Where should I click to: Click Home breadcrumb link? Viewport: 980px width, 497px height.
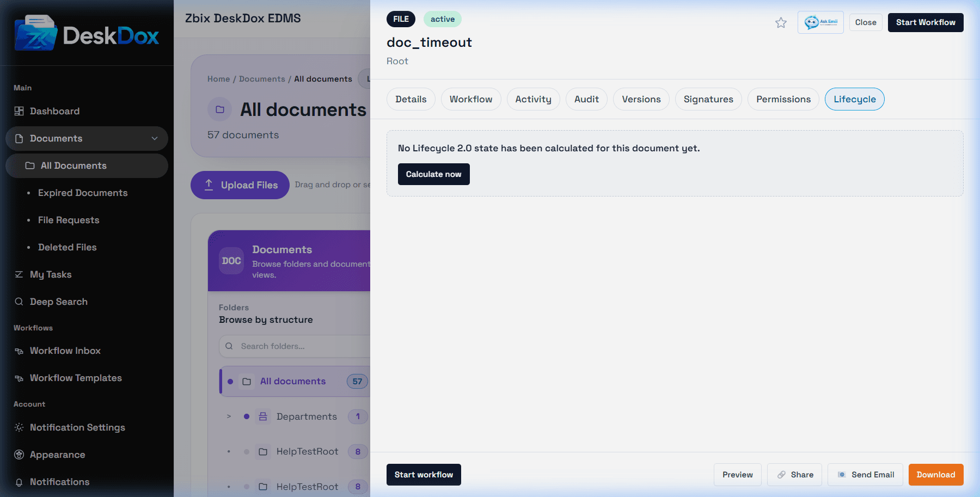click(x=219, y=79)
